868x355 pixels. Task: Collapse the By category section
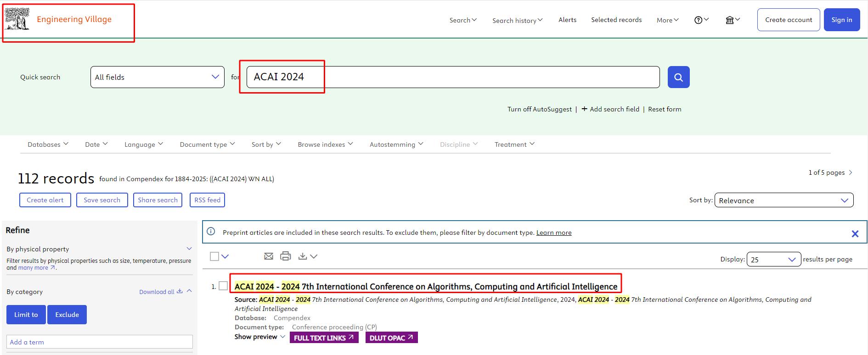[x=189, y=291]
